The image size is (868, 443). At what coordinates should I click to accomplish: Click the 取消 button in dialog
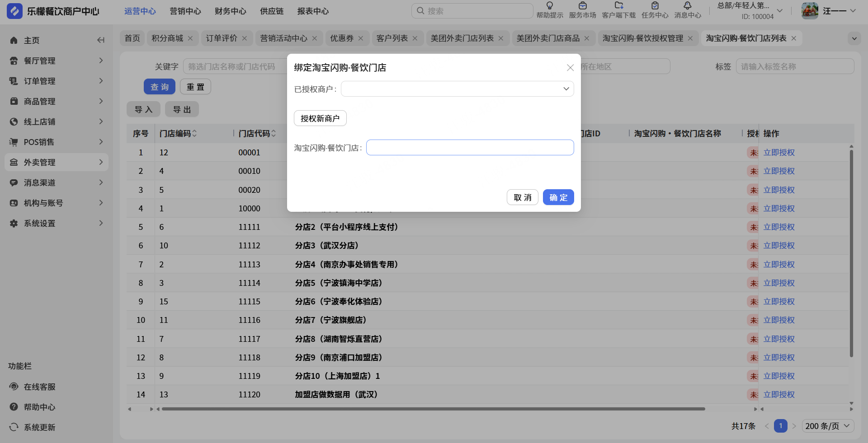[x=522, y=197]
